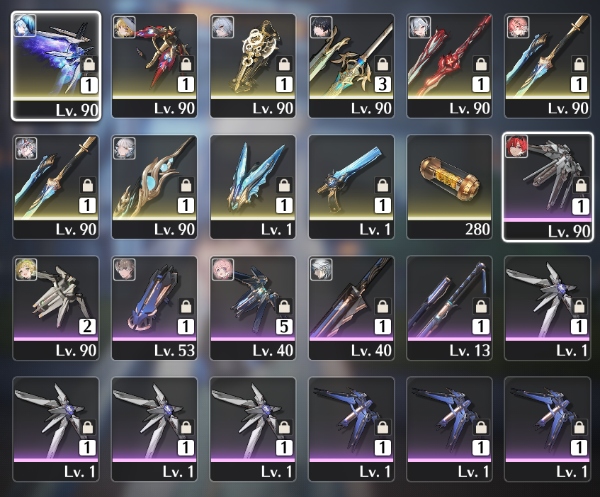
Task: Select the blue pistol at Lv. 1
Action: (x=351, y=187)
